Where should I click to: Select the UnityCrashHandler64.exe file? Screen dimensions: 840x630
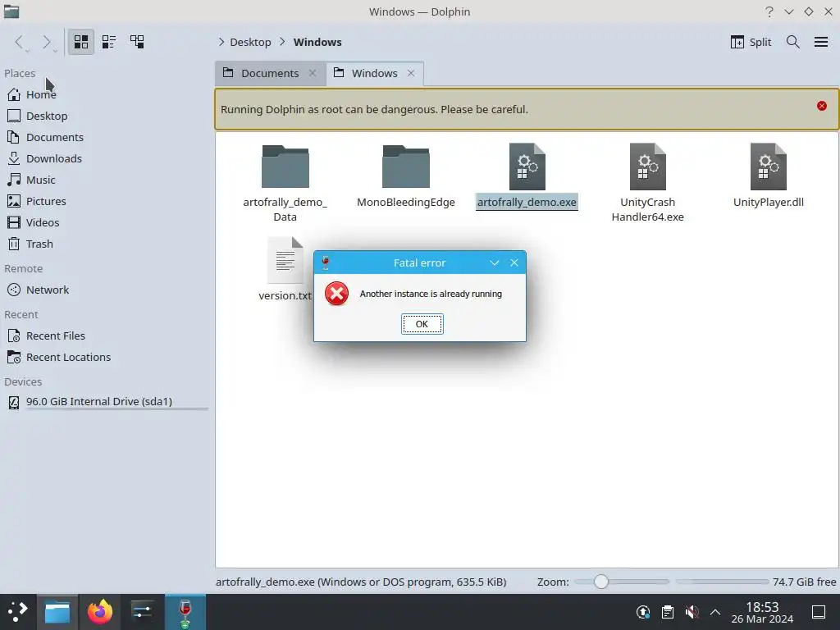648,183
